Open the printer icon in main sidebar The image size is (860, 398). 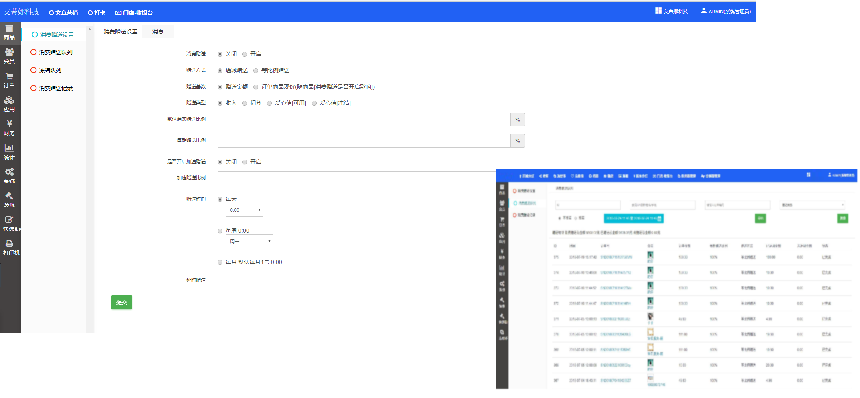click(9, 244)
